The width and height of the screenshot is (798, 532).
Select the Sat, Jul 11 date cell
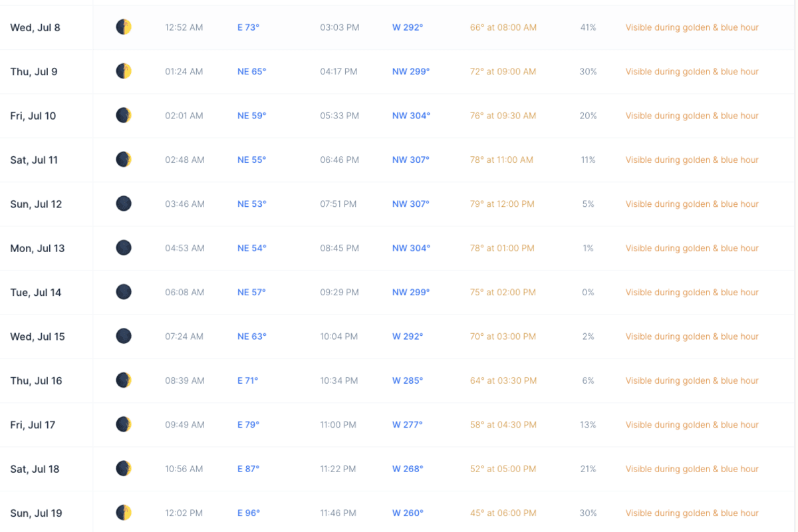[34, 160]
